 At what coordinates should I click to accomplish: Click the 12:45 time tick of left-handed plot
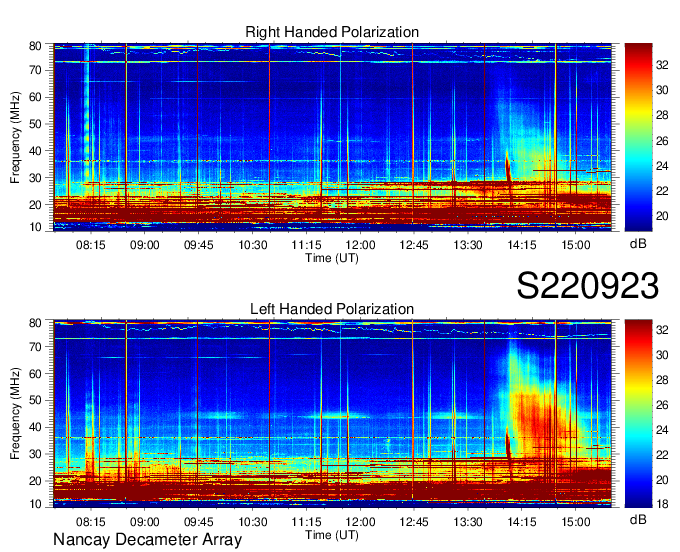point(414,521)
